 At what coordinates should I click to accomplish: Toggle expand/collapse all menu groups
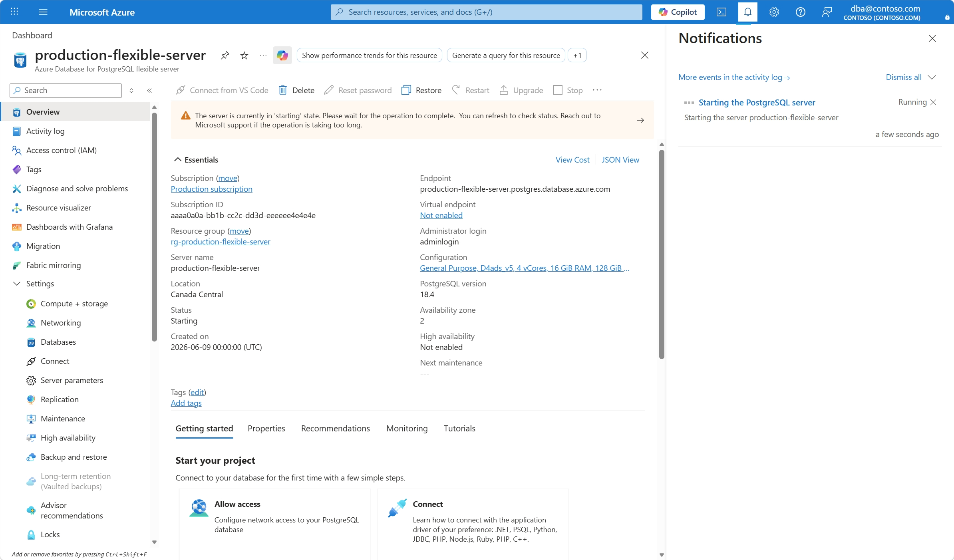pyautogui.click(x=131, y=91)
